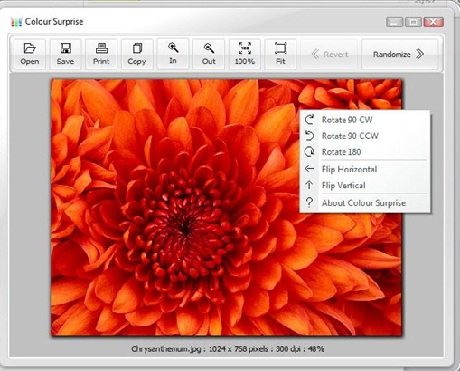Set zoom to 100% icon
This screenshot has width=460, height=371.
tap(245, 54)
